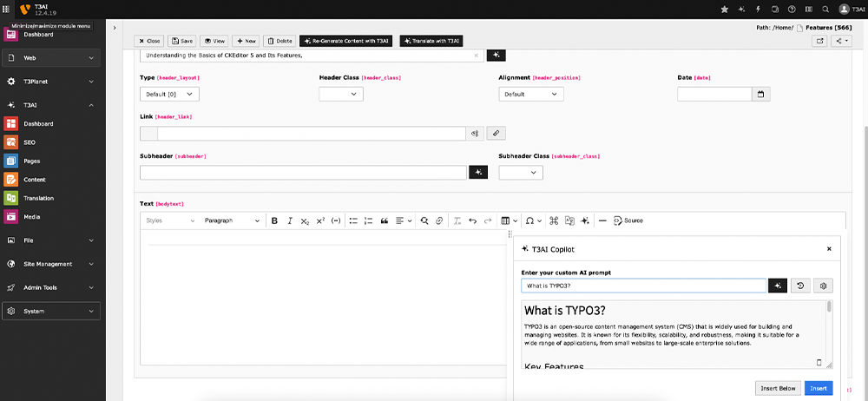Image resolution: width=868 pixels, height=401 pixels.
Task: Open the T3AI Copilot settings gear
Action: [x=824, y=286]
